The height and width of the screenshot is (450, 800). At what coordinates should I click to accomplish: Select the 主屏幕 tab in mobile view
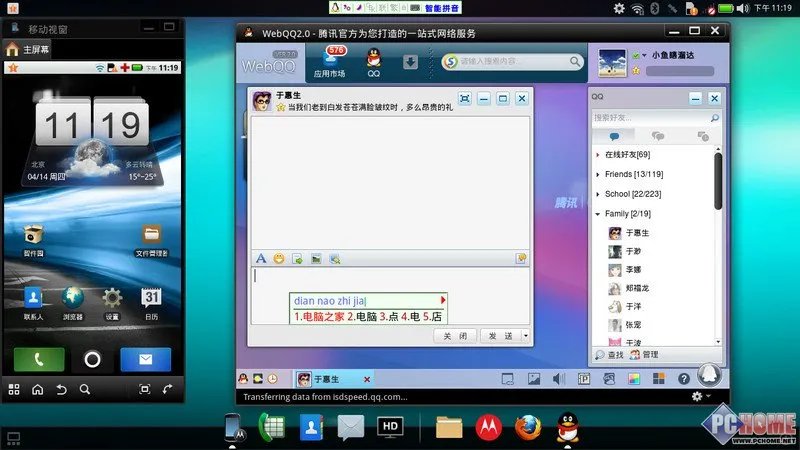tap(28, 49)
